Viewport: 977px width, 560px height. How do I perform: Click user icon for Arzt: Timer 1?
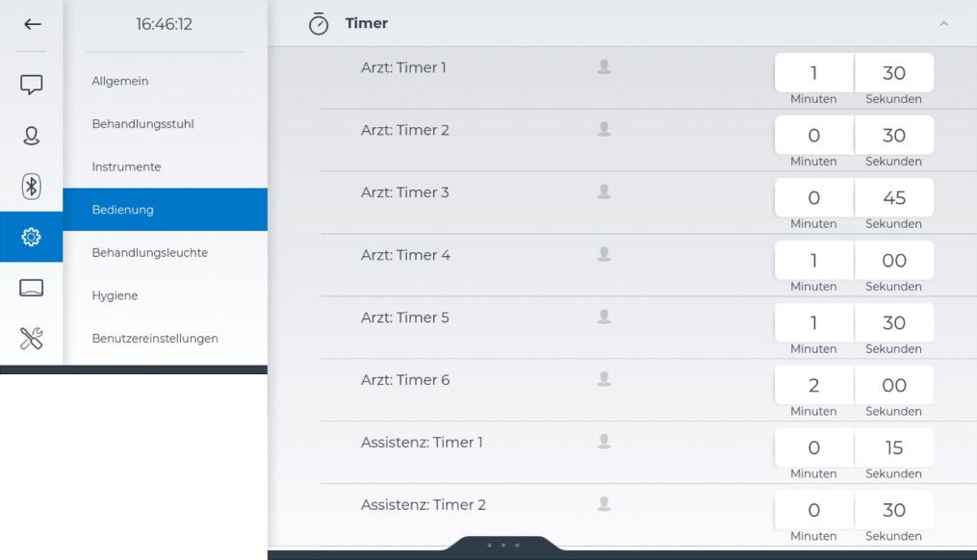[604, 67]
